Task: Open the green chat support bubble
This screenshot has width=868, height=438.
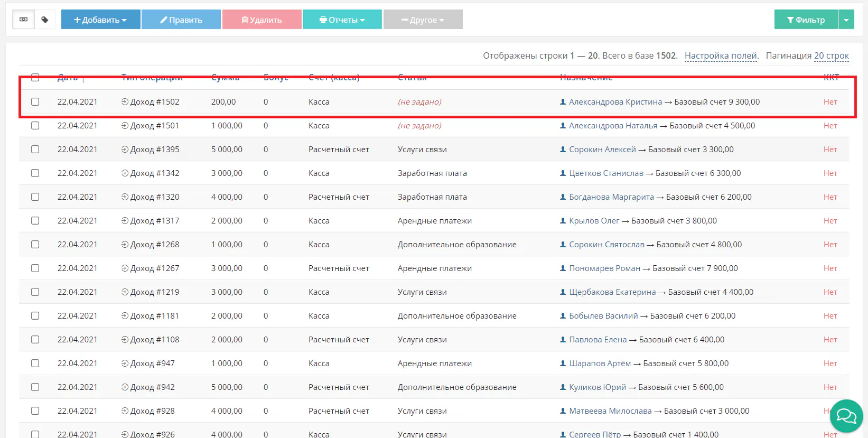Action: click(x=846, y=416)
